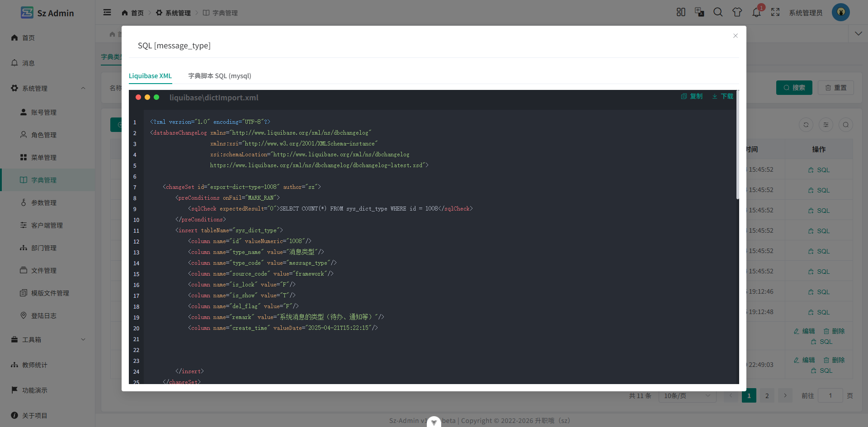Open 部门管理 menu item
The height and width of the screenshot is (427, 868).
point(47,248)
